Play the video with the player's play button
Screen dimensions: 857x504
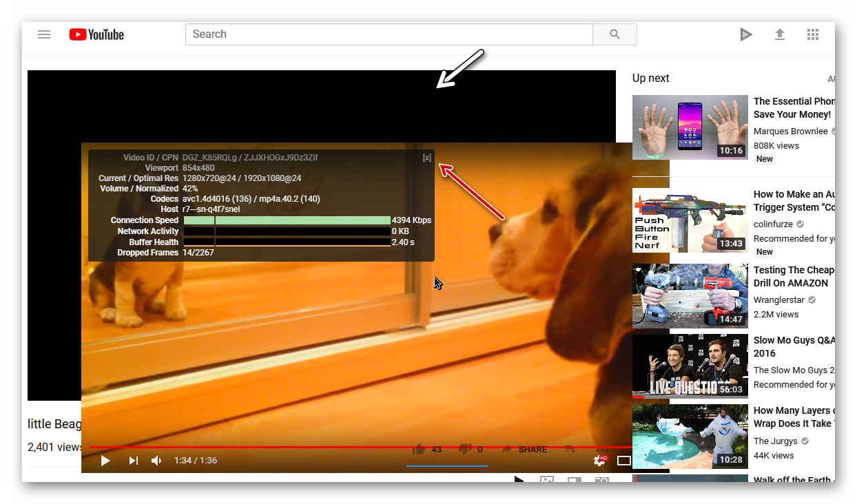(105, 461)
